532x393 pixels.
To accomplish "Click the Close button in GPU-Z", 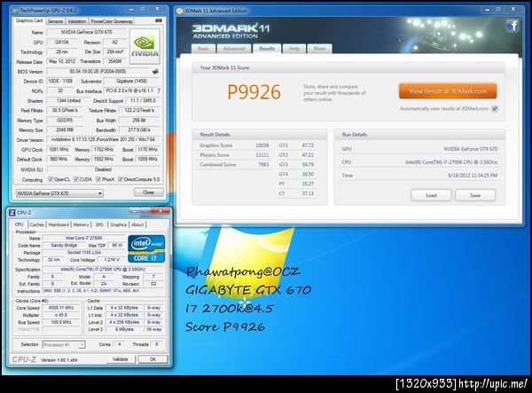I will click(148, 193).
